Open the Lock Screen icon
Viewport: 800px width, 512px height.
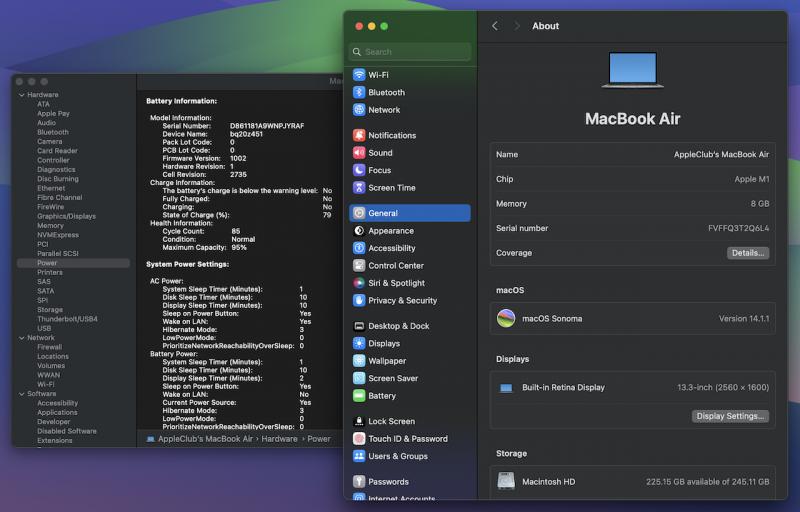coord(359,421)
